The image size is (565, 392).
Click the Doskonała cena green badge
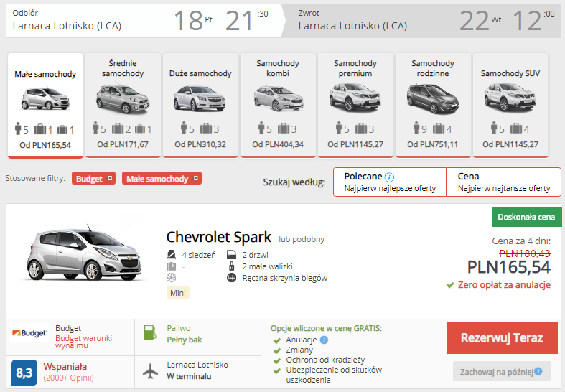click(x=526, y=217)
